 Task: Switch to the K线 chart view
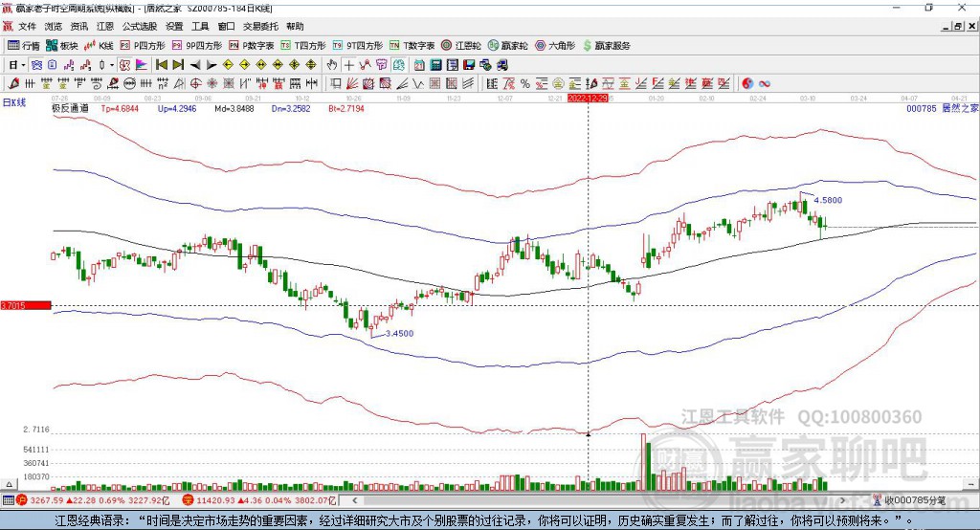pos(99,46)
